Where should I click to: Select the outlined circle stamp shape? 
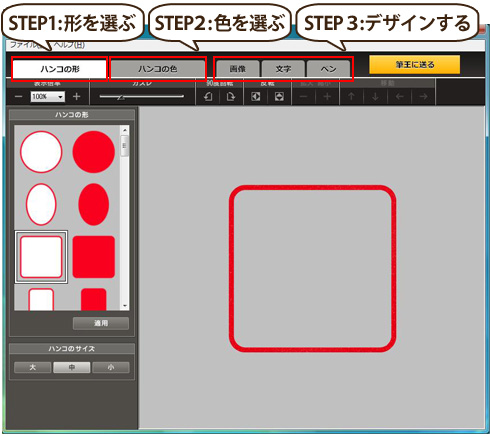pos(41,152)
